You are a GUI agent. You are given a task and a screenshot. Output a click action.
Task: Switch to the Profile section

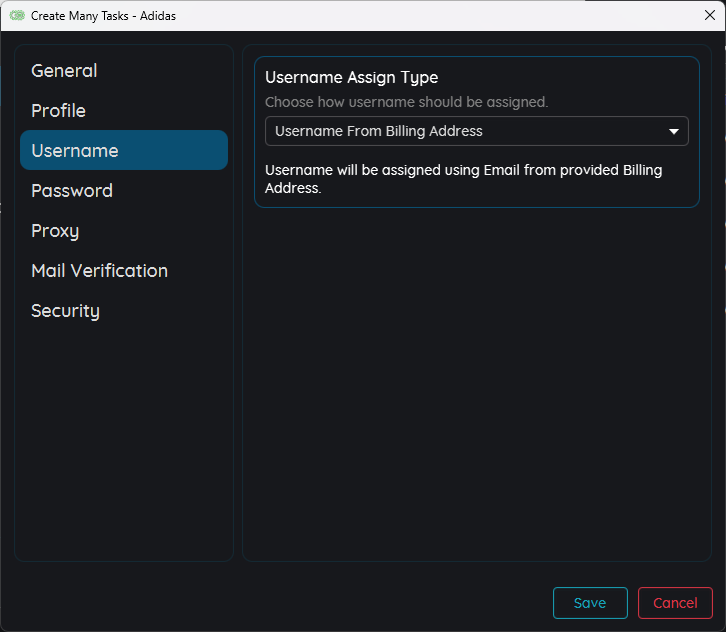coord(58,111)
